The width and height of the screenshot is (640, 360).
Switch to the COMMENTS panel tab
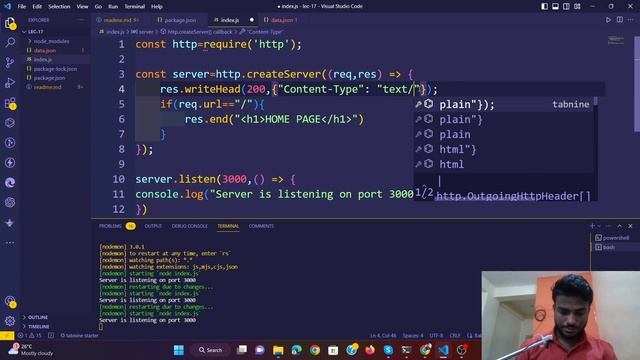(x=261, y=226)
